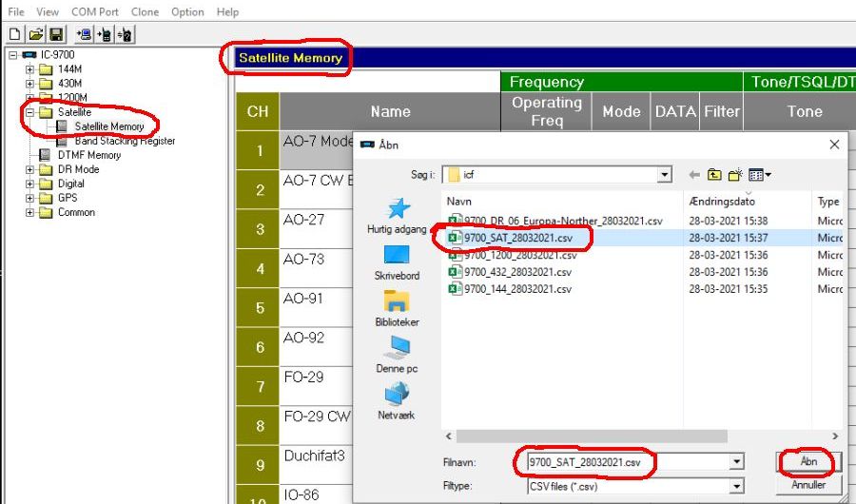Click the Save floppy disk icon
The width and height of the screenshot is (856, 504).
coord(56,34)
